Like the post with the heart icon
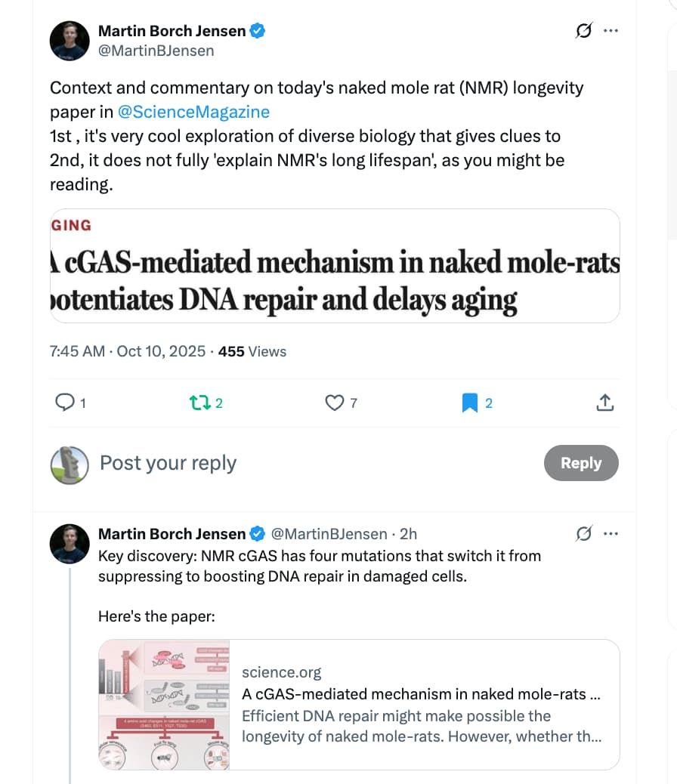 tap(334, 403)
